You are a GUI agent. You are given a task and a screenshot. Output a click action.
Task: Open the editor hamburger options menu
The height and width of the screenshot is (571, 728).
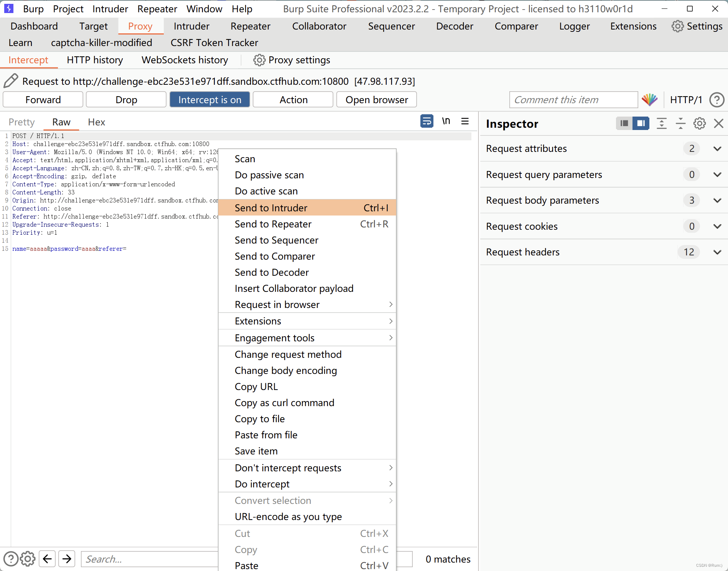465,121
